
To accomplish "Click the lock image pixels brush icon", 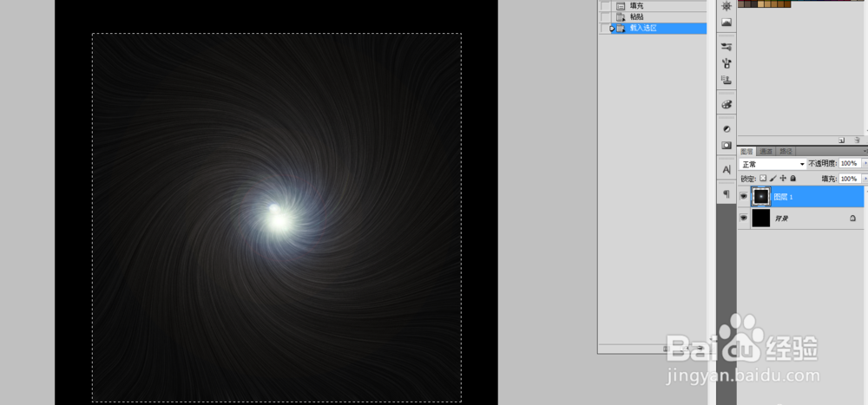I will 773,179.
